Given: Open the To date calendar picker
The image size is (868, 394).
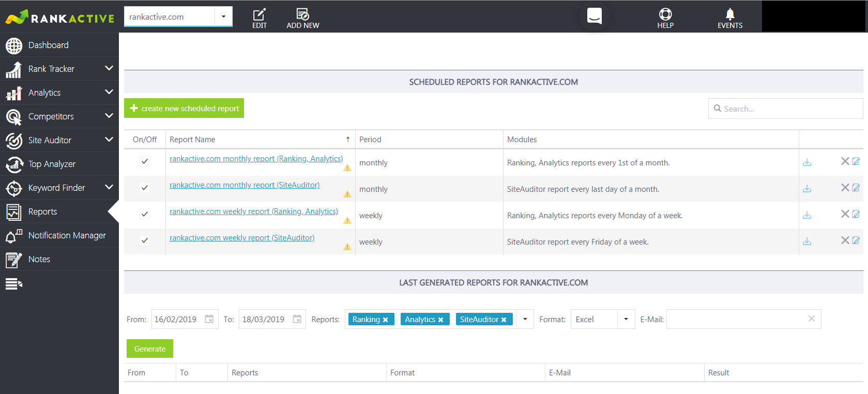Looking at the screenshot, I should (x=297, y=319).
